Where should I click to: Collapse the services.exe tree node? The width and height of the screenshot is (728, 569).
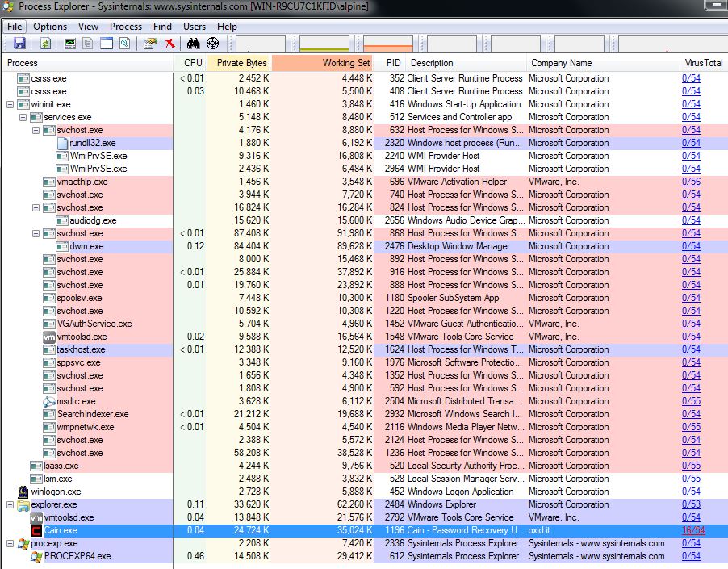(x=23, y=117)
